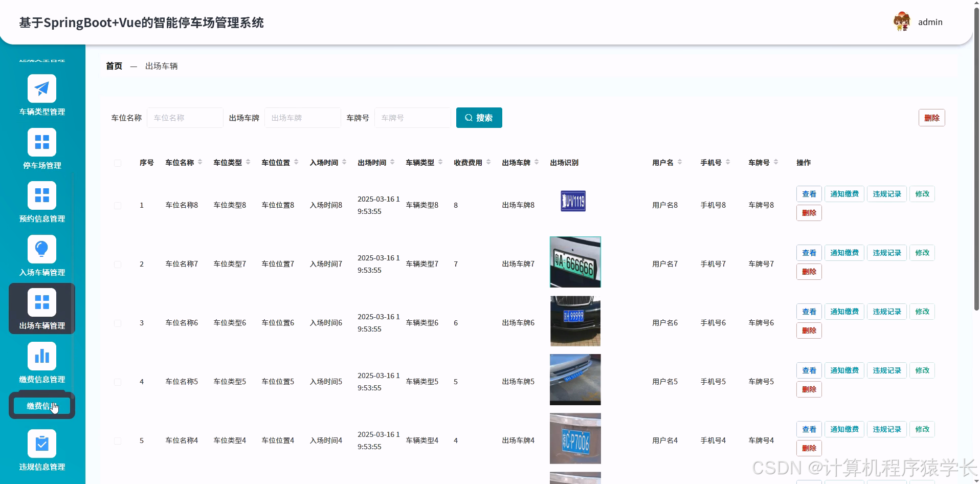Click 车辆类型4 cell

[x=422, y=441]
